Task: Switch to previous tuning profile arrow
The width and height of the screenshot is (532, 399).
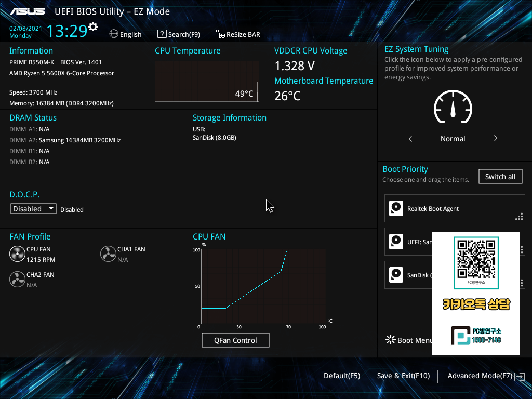Action: (x=410, y=138)
